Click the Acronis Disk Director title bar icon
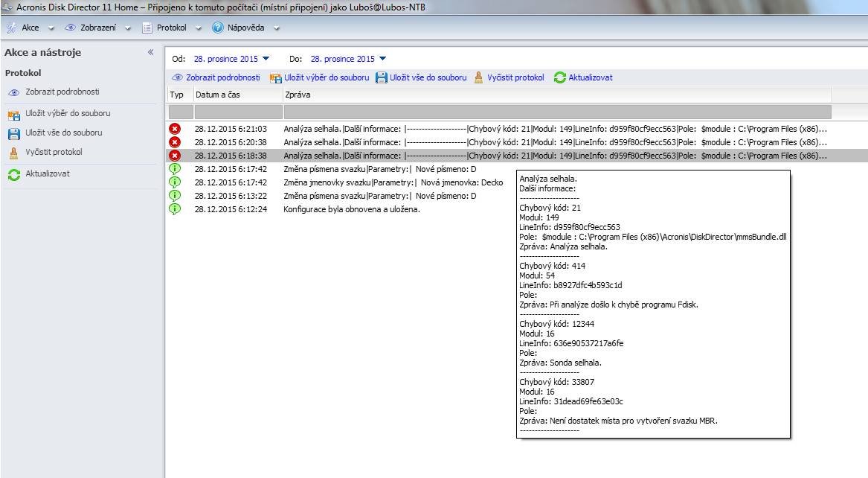 coord(7,7)
